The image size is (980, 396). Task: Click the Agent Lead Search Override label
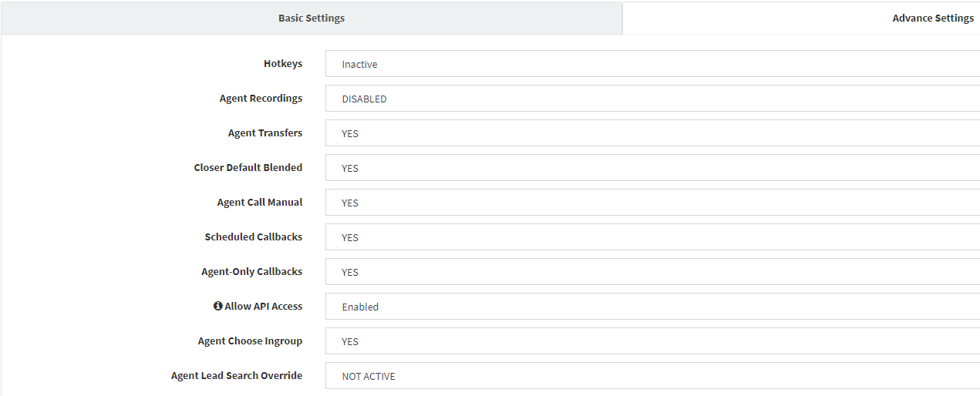237,376
